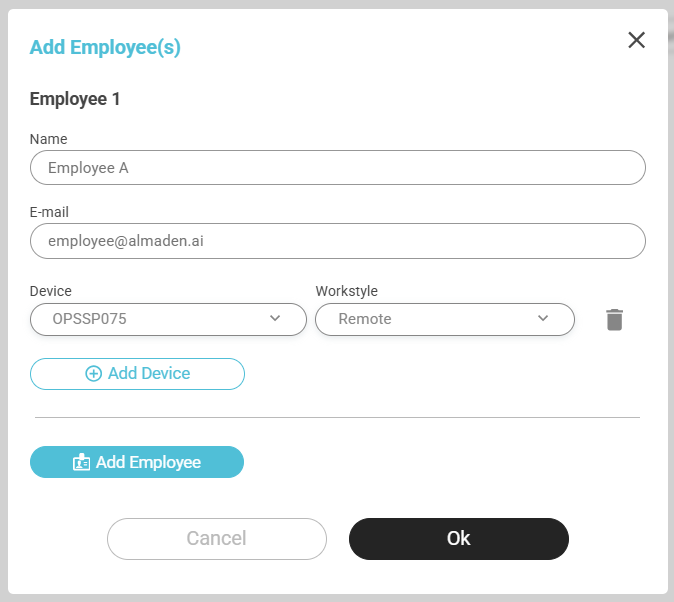Image resolution: width=674 pixels, height=602 pixels.
Task: Close the Add Employee(s) dialog
Action: coord(636,40)
